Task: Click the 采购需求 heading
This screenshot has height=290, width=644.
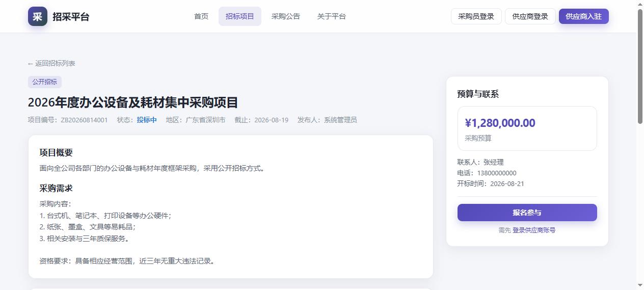Action: pyautogui.click(x=56, y=188)
